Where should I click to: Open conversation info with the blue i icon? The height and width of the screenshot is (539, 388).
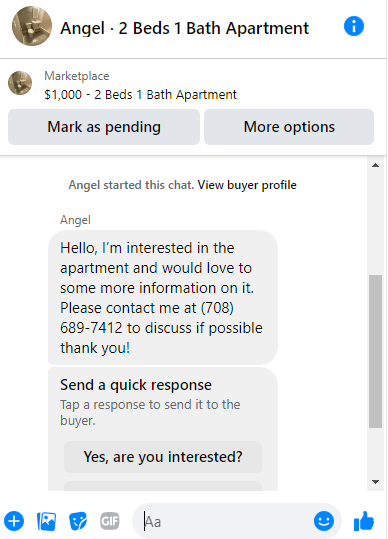click(354, 26)
